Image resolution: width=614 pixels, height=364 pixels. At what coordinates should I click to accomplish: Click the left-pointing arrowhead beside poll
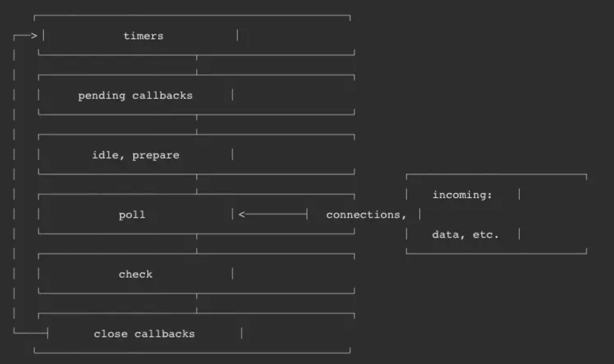coord(242,215)
